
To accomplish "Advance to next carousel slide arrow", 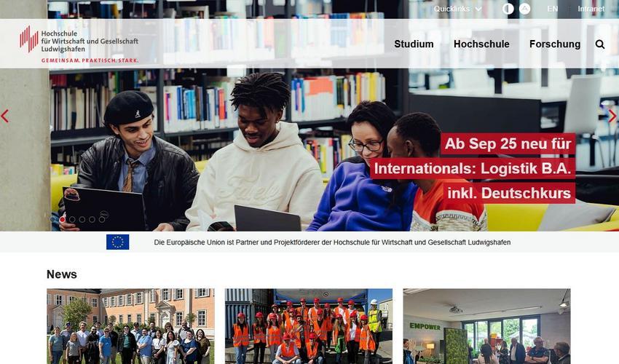I will coord(612,116).
